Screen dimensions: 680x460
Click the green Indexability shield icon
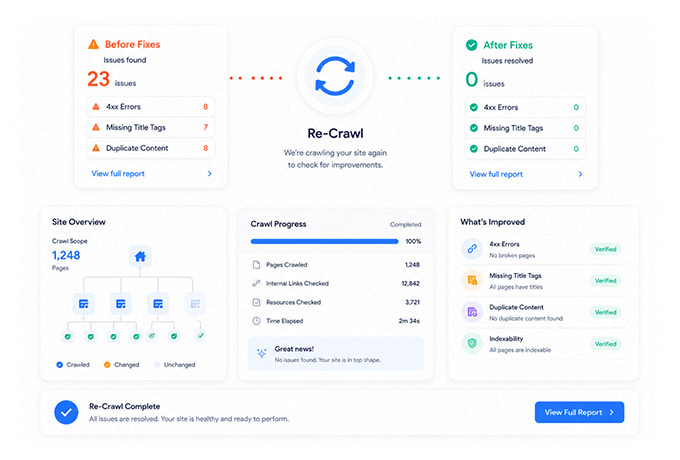(472, 343)
